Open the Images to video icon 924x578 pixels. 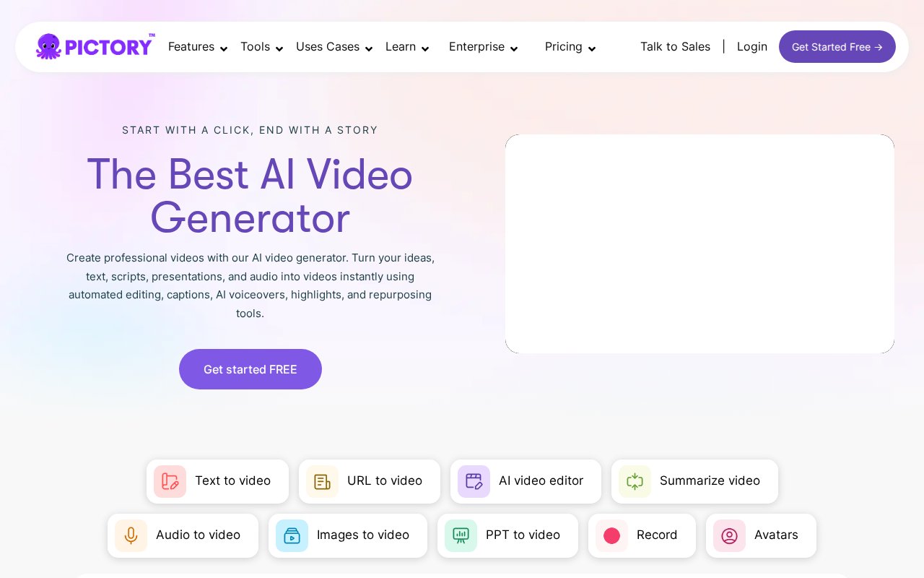click(292, 535)
